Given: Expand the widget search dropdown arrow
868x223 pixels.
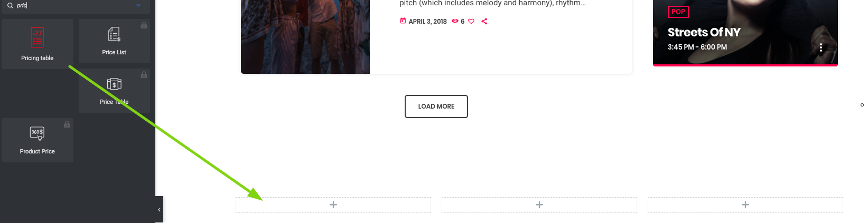Looking at the screenshot, I should [x=138, y=5].
